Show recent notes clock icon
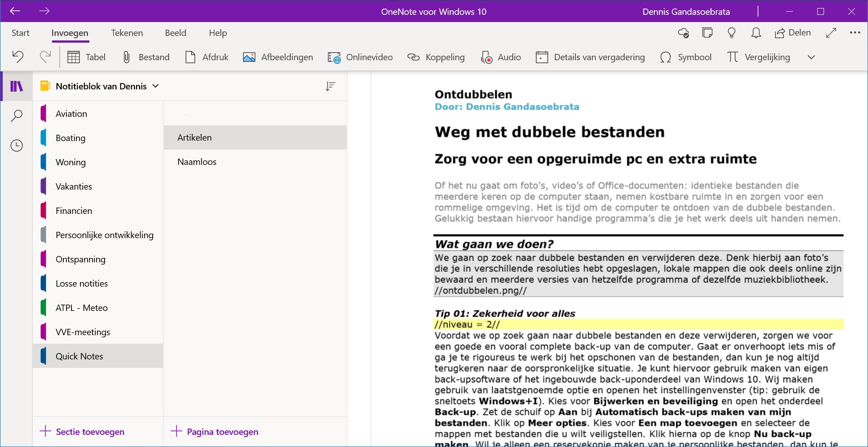 pyautogui.click(x=17, y=146)
